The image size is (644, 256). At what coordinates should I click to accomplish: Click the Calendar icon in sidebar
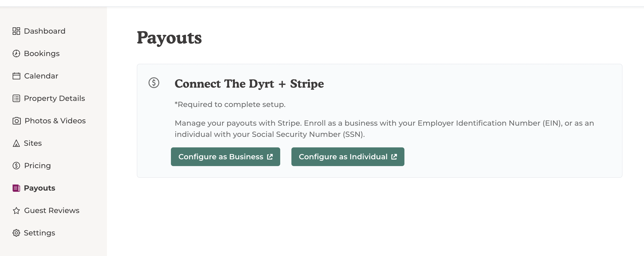tap(16, 76)
